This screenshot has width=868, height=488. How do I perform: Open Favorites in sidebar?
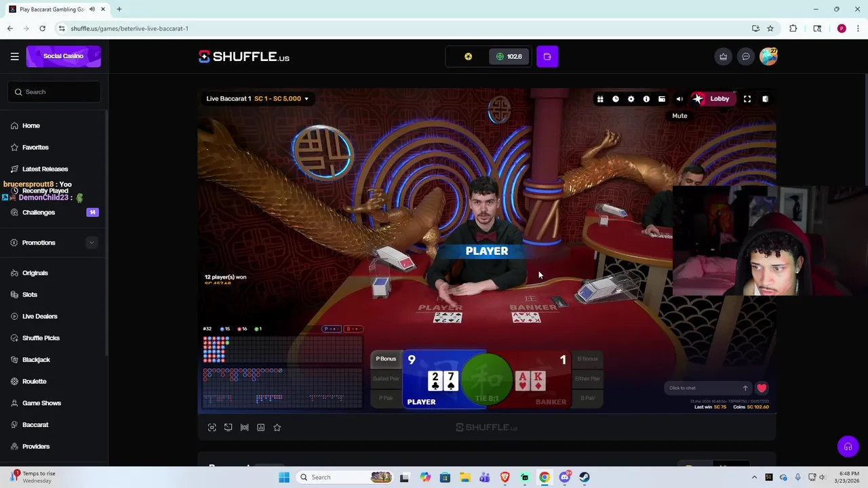click(x=35, y=147)
